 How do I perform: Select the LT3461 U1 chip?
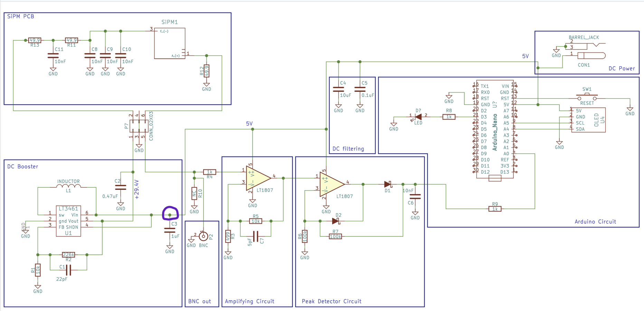(68, 221)
